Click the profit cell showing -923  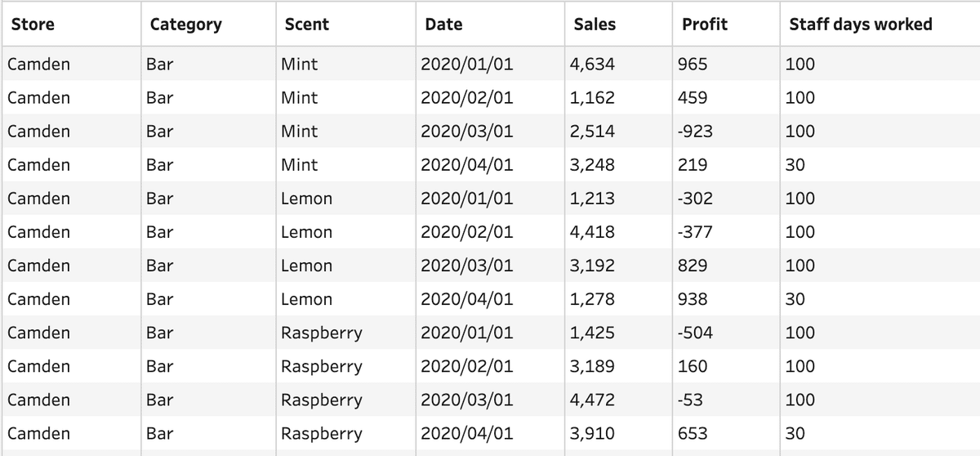[x=695, y=131]
